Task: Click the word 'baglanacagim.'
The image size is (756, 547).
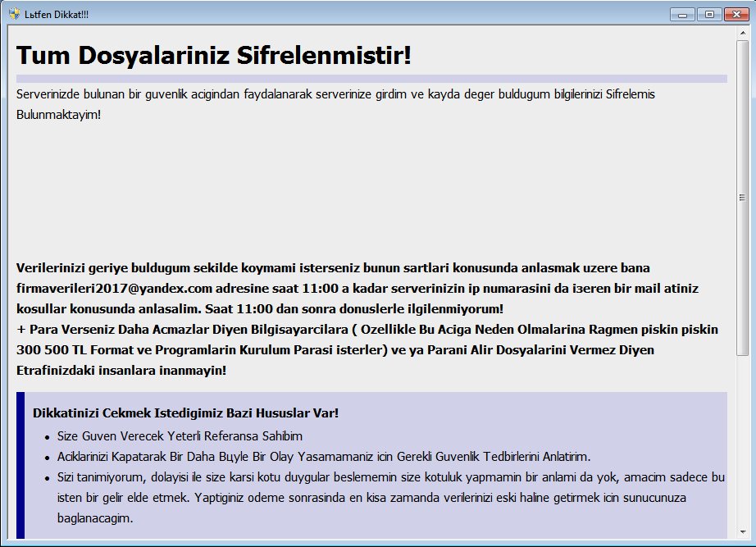Action: coord(95,518)
